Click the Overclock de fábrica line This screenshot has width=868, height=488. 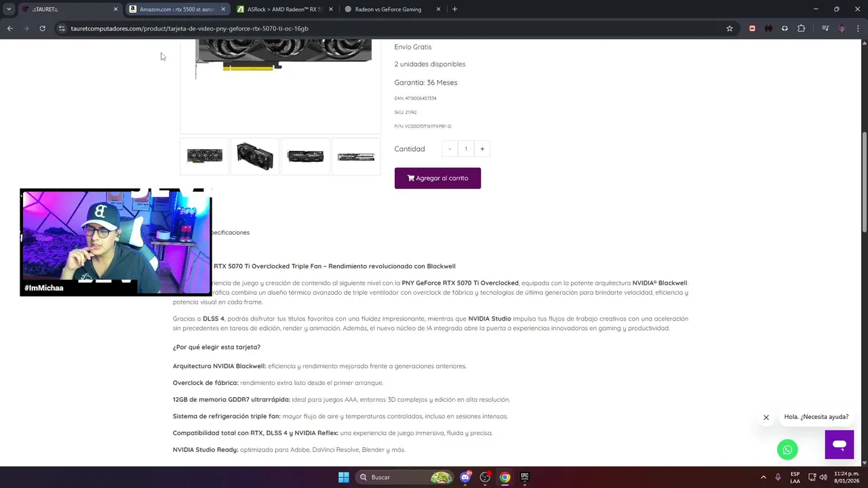(278, 383)
